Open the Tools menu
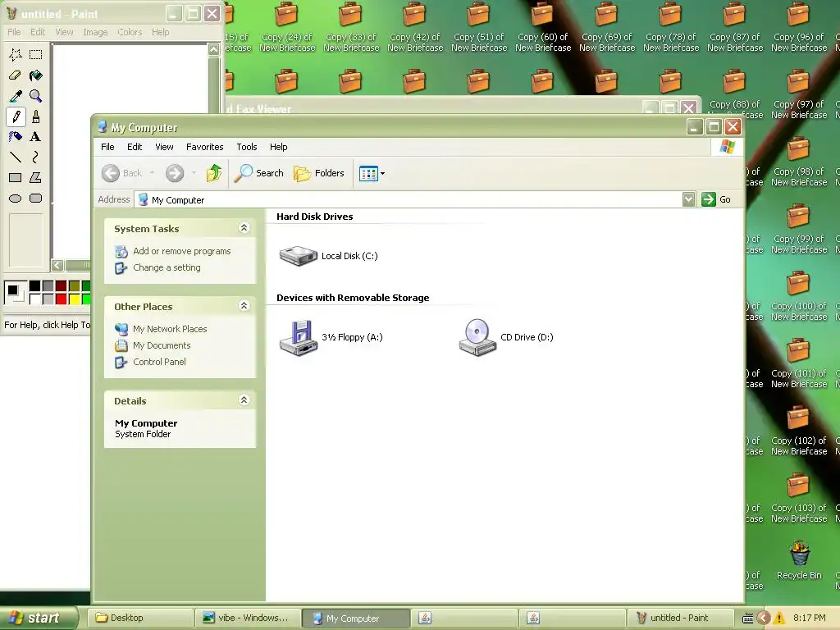The width and height of the screenshot is (840, 630). (246, 147)
